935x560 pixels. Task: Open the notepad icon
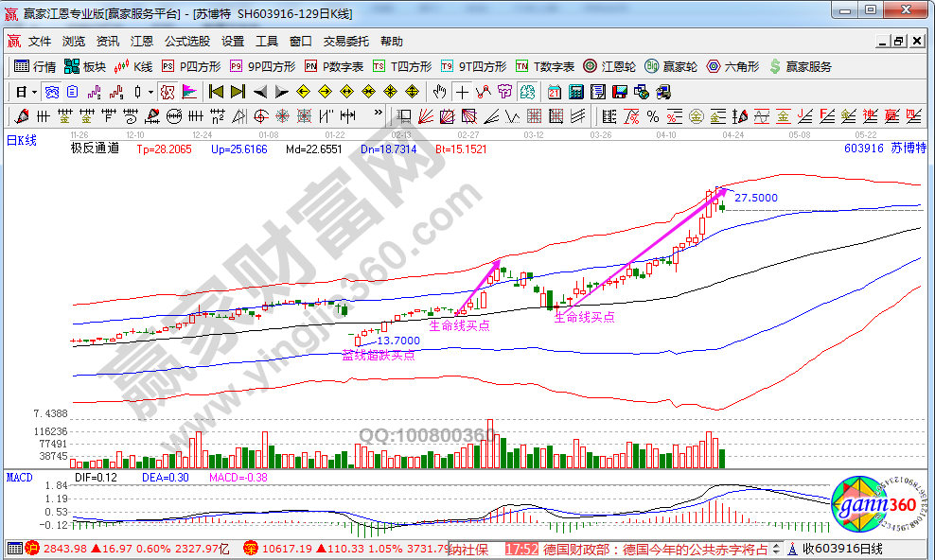click(597, 93)
